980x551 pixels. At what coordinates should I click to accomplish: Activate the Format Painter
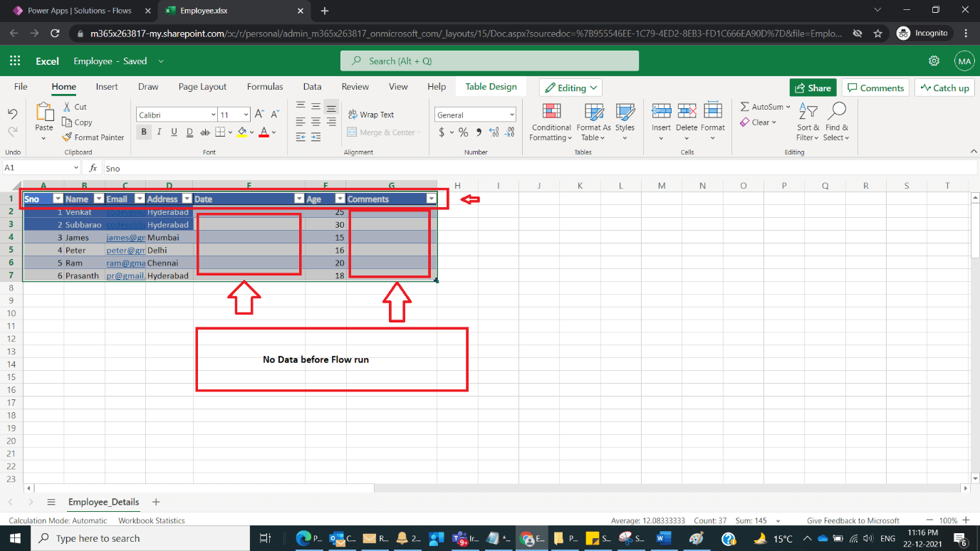(93, 137)
